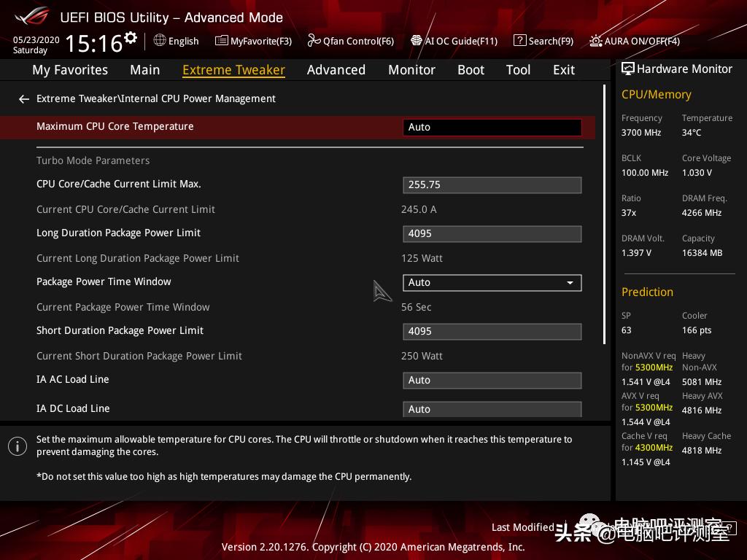Click the CPU/Memory section heading
The width and height of the screenshot is (747, 560).
(x=656, y=95)
